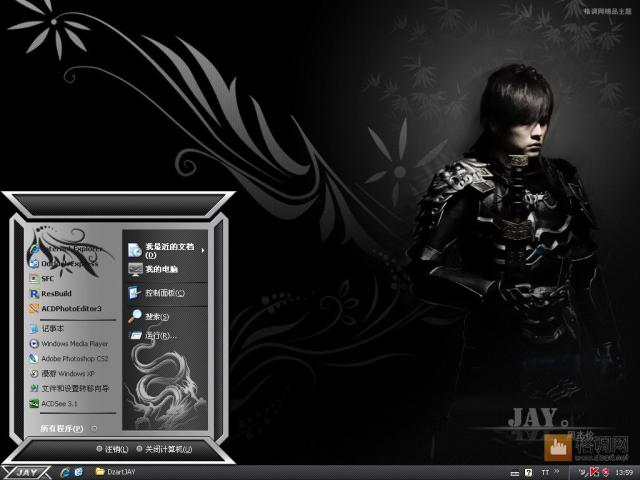Expand hidden tray icons chevron
Screen dimensions: 640x480
click(x=557, y=472)
